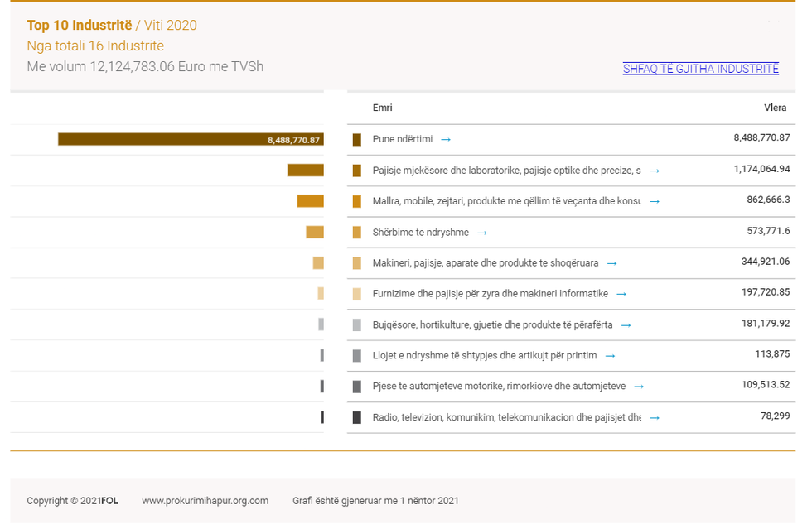Click the large bar labeled 8,488,770.87
This screenshot has width=812, height=524.
pos(191,140)
